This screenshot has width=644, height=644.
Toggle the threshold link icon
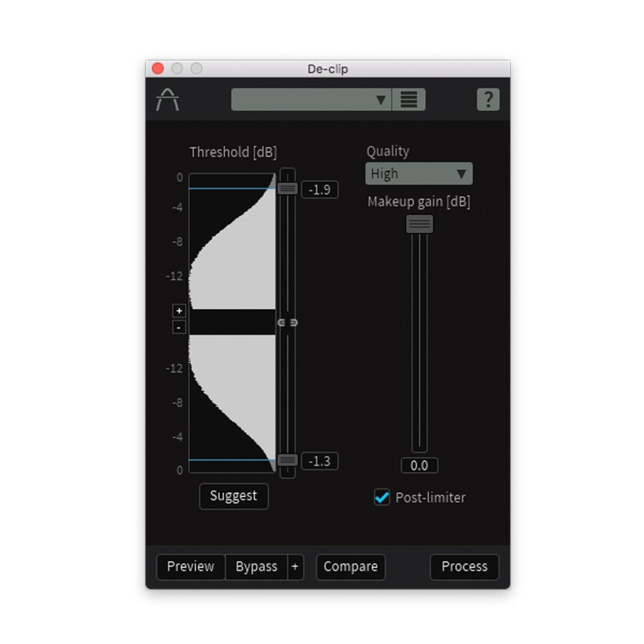[288, 323]
